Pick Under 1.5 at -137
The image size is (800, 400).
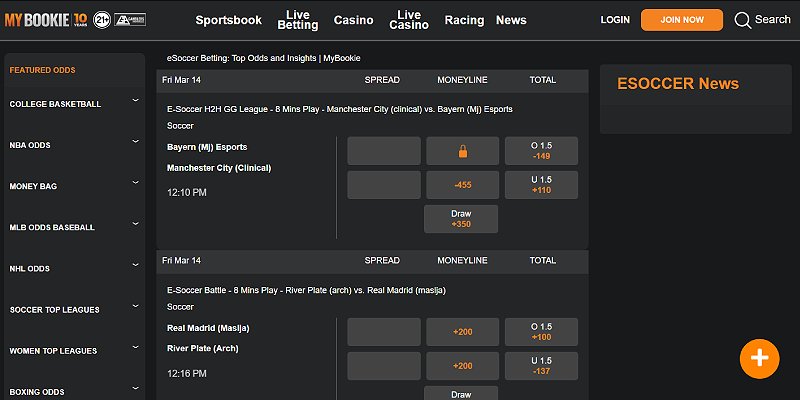tap(541, 366)
